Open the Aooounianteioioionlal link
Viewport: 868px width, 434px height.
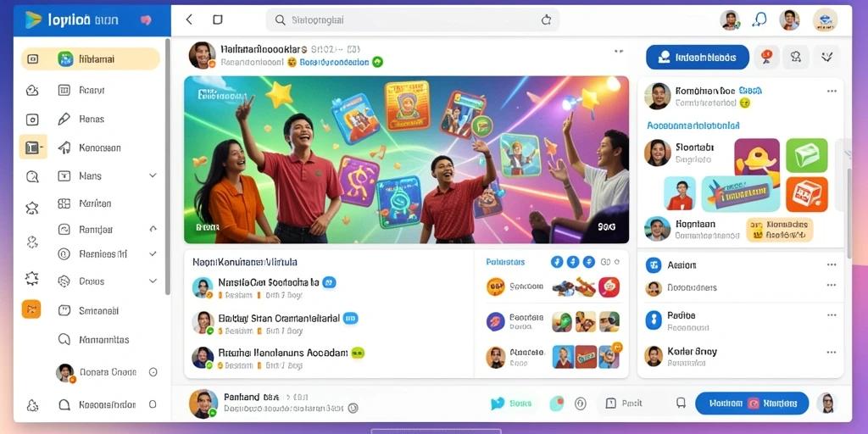pos(693,125)
